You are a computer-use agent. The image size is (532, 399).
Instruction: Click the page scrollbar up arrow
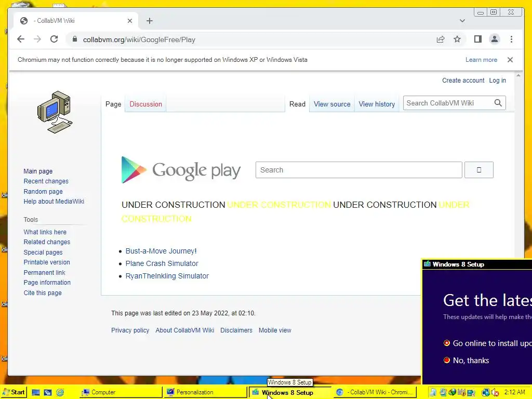518,75
